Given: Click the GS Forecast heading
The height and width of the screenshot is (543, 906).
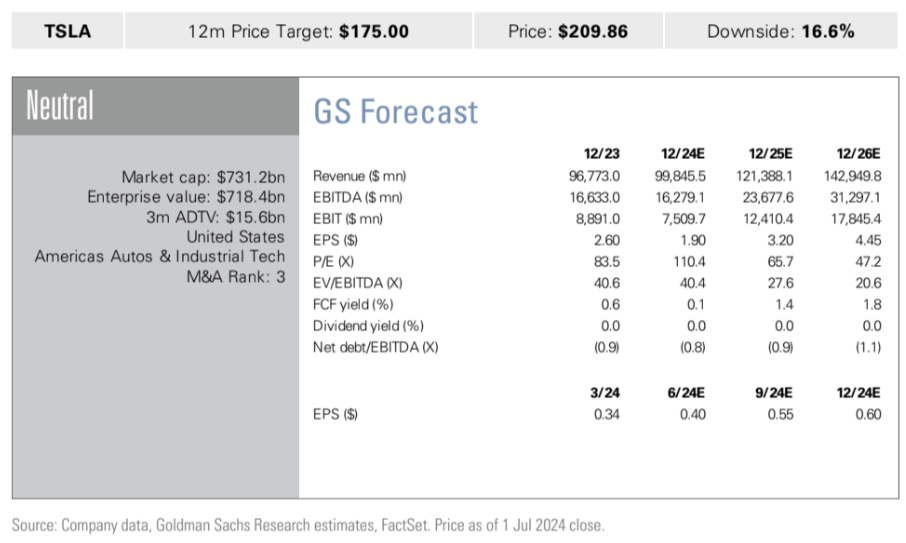Looking at the screenshot, I should click(396, 111).
